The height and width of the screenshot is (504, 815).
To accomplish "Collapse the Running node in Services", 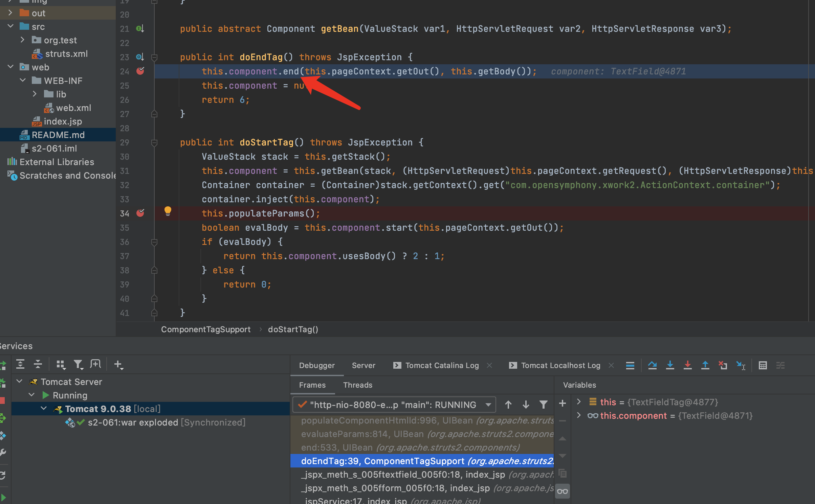I will [32, 395].
